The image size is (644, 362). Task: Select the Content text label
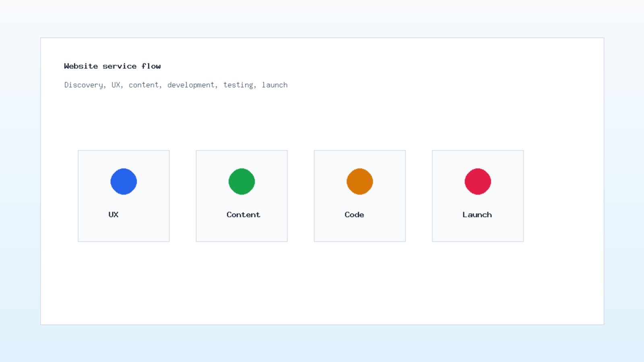tap(243, 215)
